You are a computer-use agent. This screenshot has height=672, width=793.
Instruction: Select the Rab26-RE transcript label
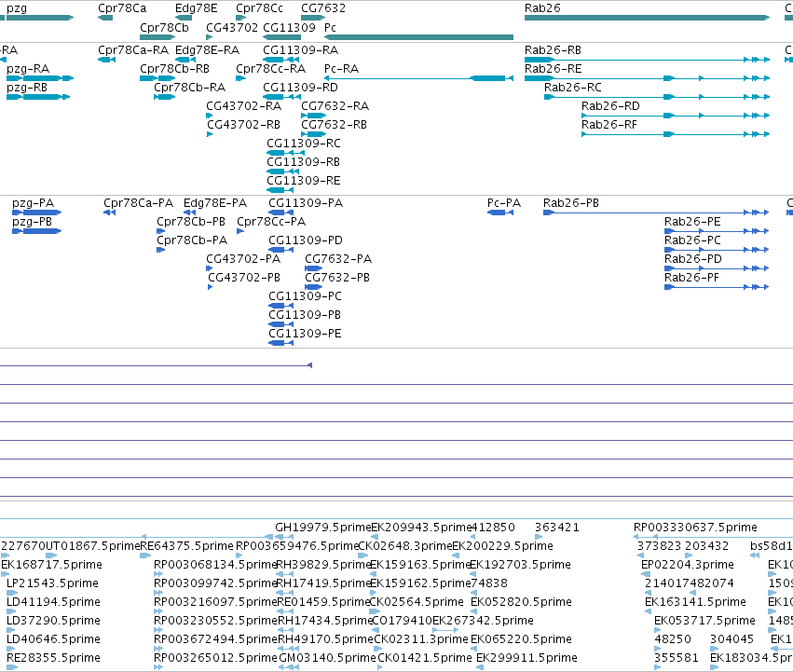pyautogui.click(x=554, y=69)
